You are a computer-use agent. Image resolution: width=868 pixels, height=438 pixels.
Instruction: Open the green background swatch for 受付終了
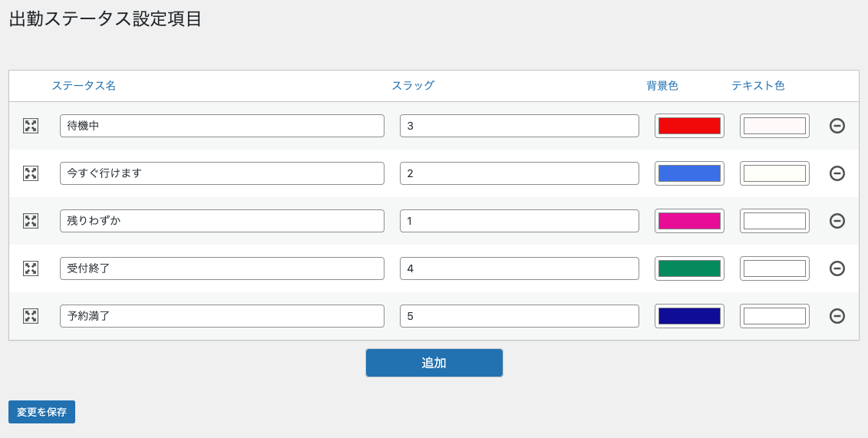click(x=689, y=268)
